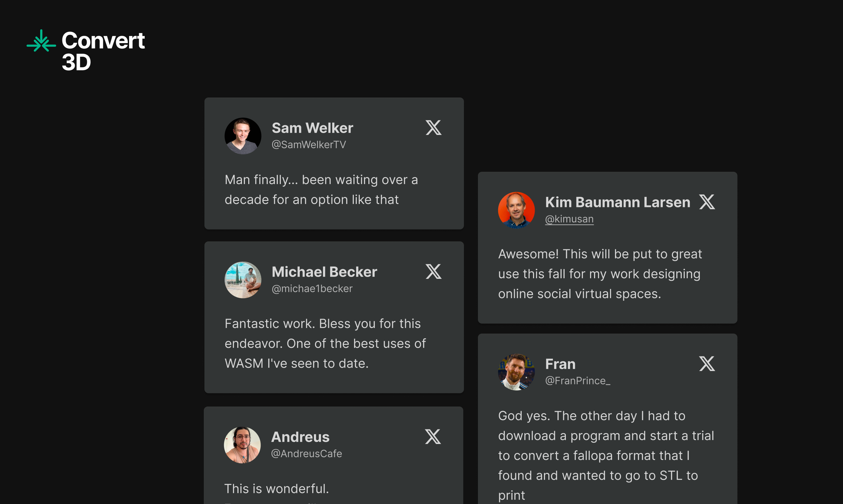Click Sam Welker's profile avatar
This screenshot has width=843, height=504.
click(x=243, y=136)
